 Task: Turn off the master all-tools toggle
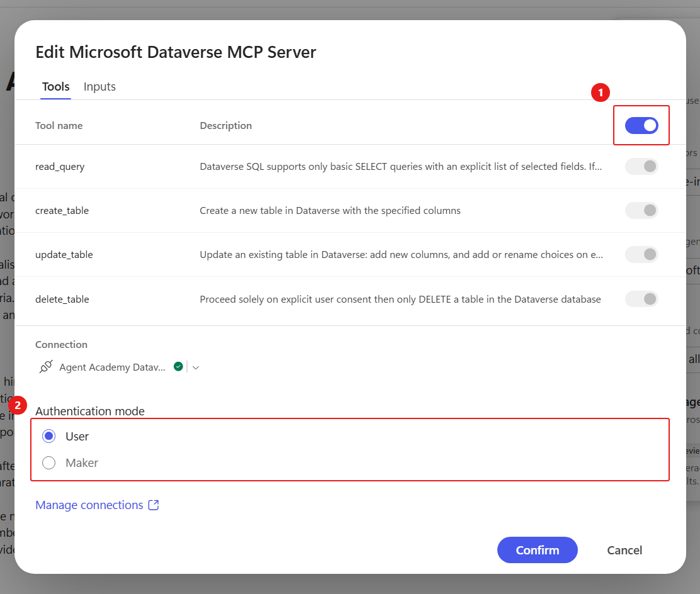tap(641, 125)
